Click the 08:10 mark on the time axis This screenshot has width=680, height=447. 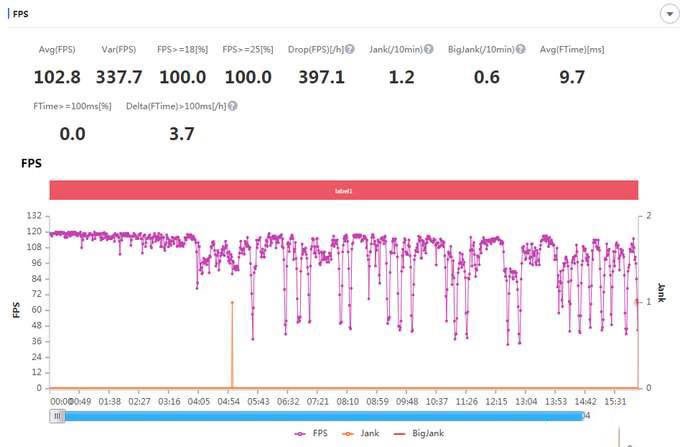348,401
